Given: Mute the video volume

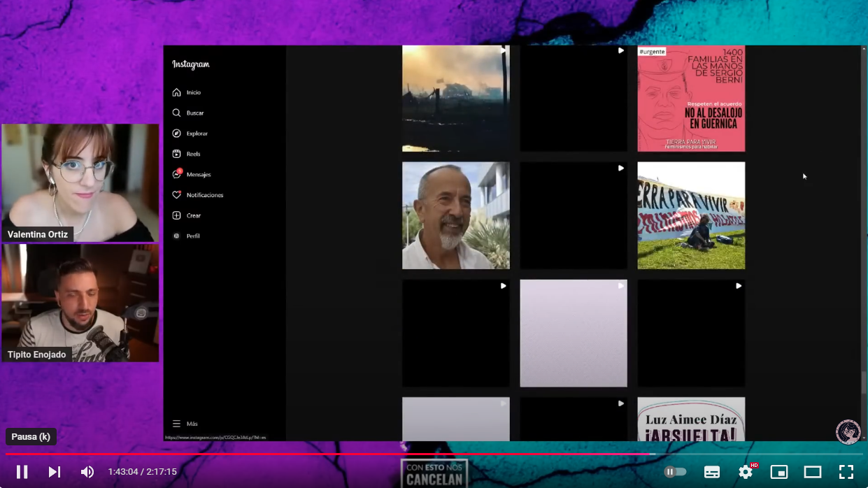Looking at the screenshot, I should (87, 472).
